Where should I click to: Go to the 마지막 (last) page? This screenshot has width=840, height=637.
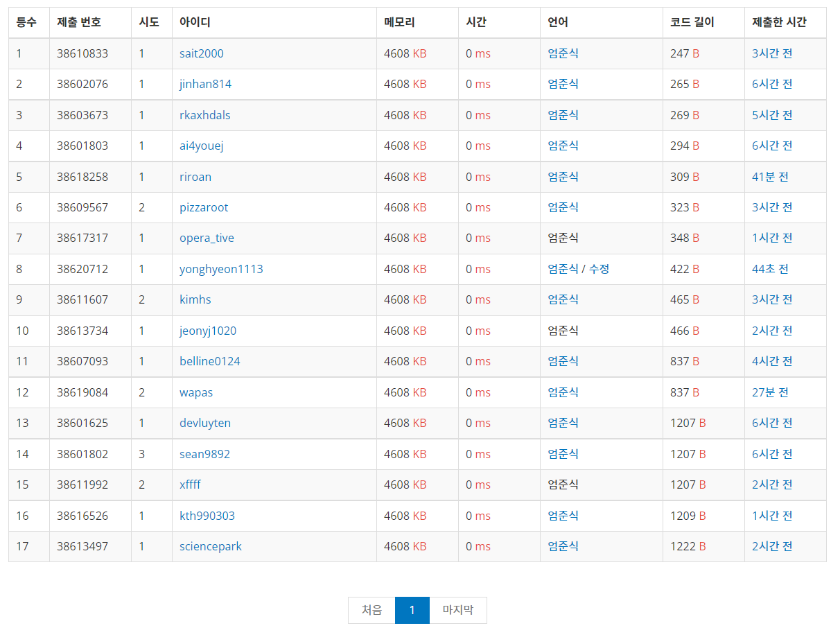(x=458, y=610)
